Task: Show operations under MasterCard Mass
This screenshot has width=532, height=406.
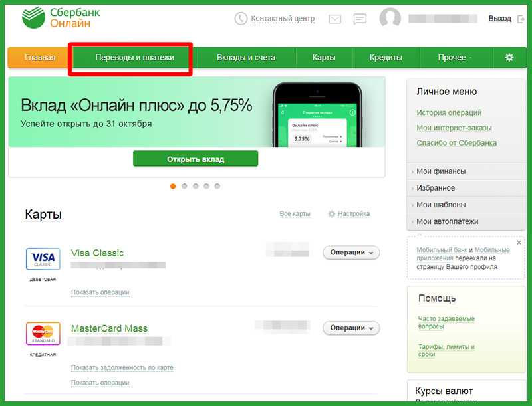Action: [100, 383]
